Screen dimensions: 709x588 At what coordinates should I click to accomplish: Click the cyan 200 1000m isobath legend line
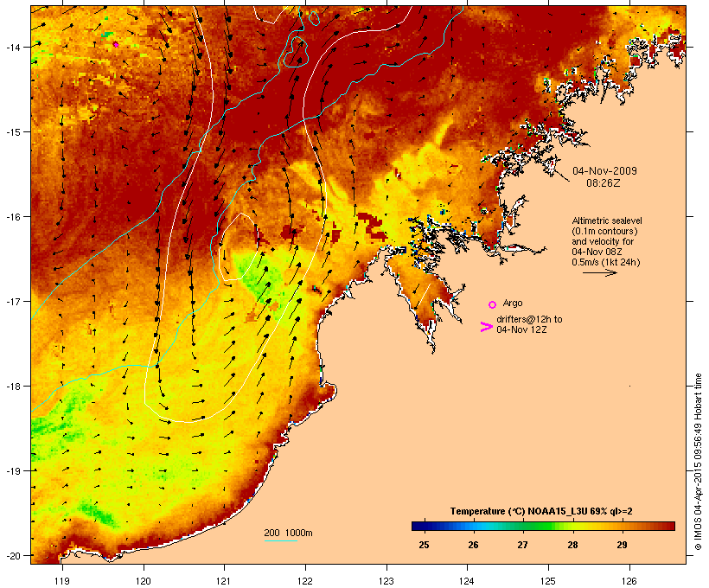click(x=281, y=540)
